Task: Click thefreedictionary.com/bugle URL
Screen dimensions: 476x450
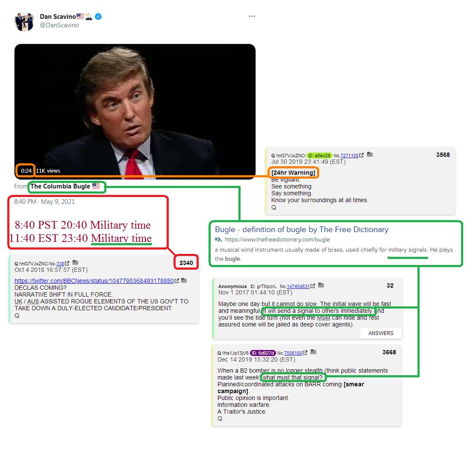Action: coord(277,240)
